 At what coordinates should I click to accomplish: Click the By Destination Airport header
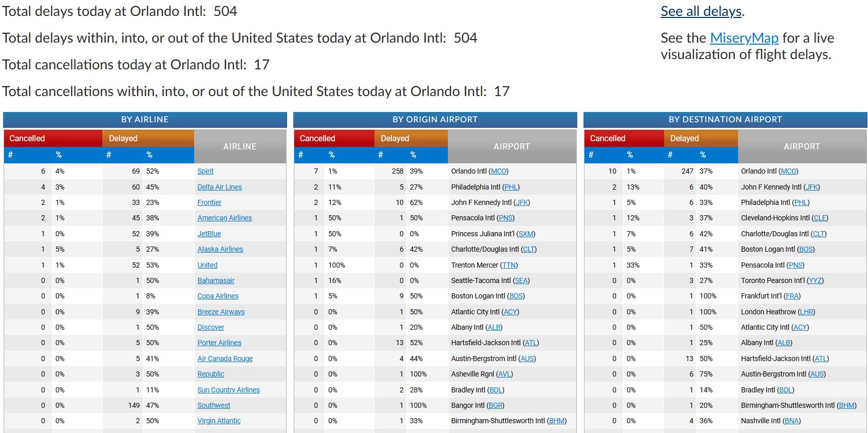point(725,119)
